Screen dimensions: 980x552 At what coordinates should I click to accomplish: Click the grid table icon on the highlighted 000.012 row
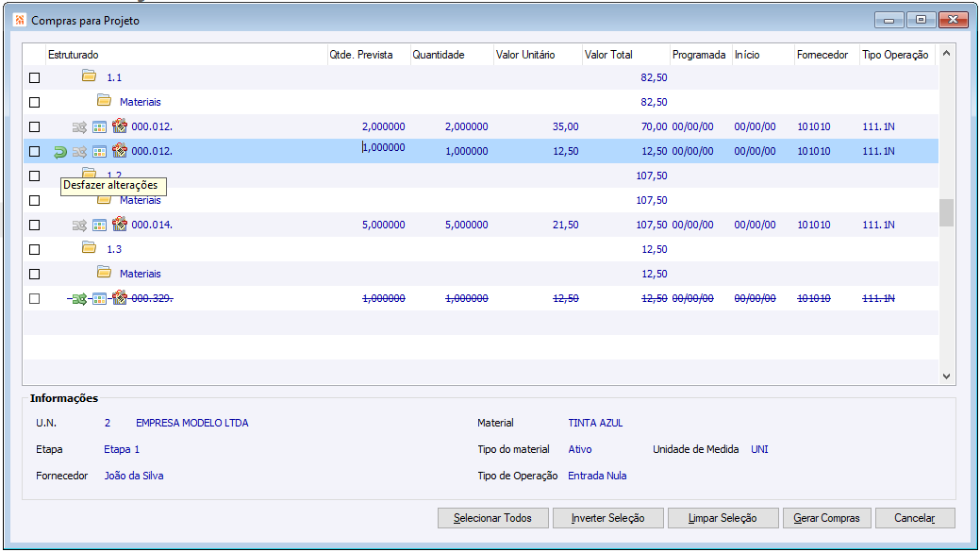click(x=99, y=151)
